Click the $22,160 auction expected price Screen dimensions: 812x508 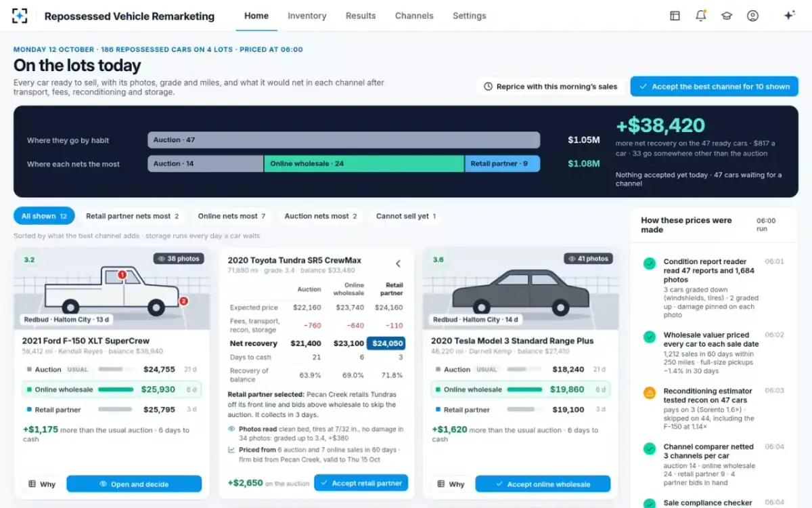point(307,308)
